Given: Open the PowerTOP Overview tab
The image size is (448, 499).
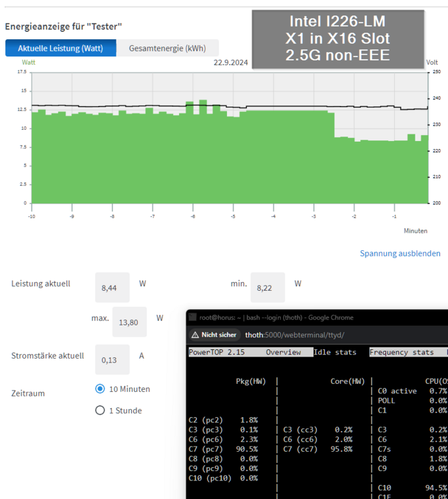Looking at the screenshot, I should click(283, 352).
